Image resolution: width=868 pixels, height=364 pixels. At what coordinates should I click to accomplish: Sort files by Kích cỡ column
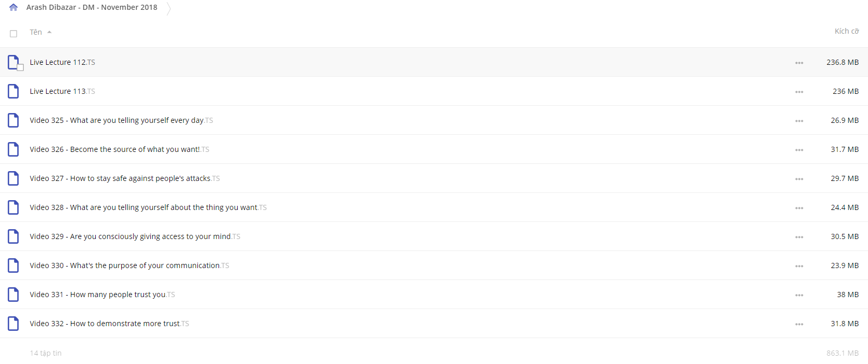click(x=847, y=31)
